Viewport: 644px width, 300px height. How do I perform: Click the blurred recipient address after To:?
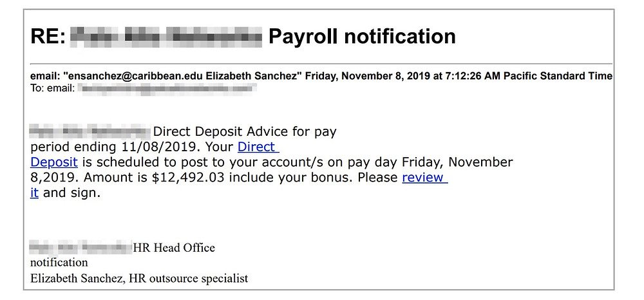click(167, 88)
